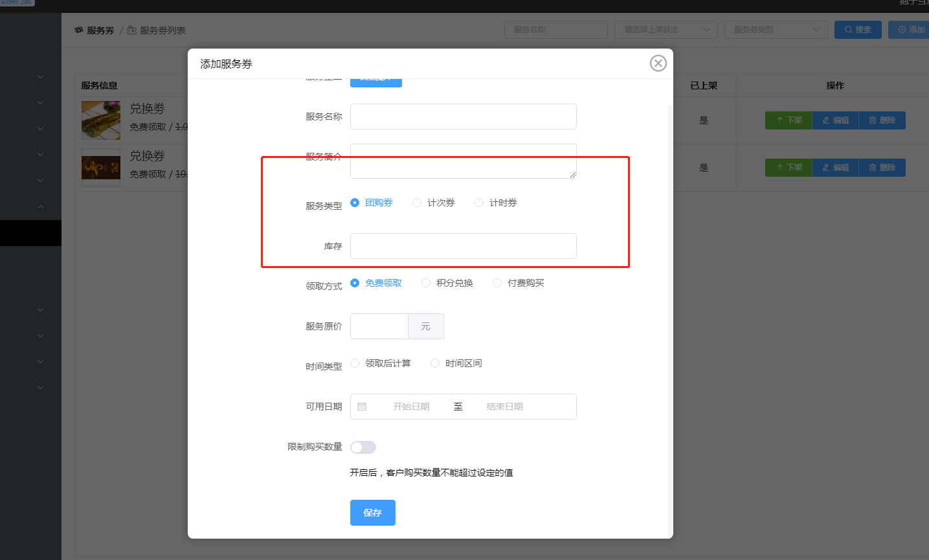Screen dimensions: 929x560
Task: Click the 添加 plus button
Action: [910, 30]
